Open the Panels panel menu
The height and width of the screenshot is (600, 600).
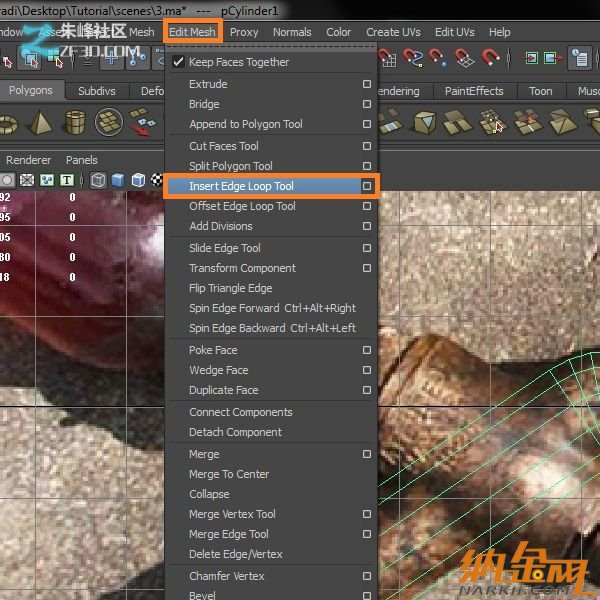tap(82, 160)
